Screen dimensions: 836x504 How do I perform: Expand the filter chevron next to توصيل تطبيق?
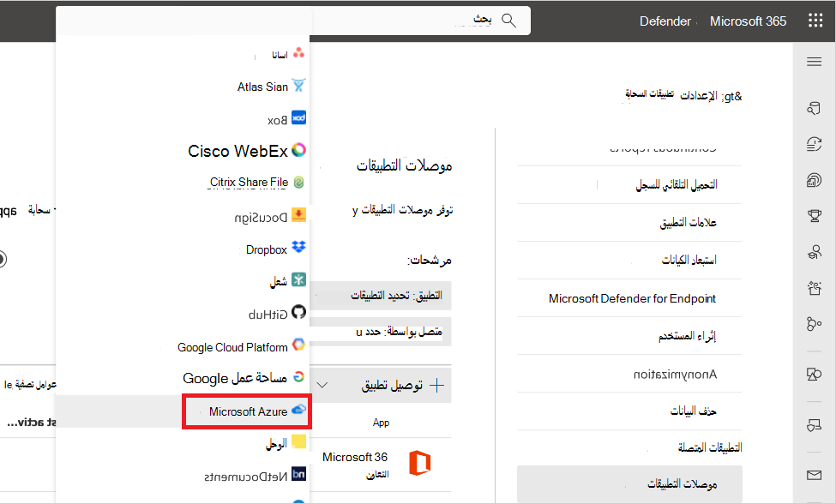(322, 384)
